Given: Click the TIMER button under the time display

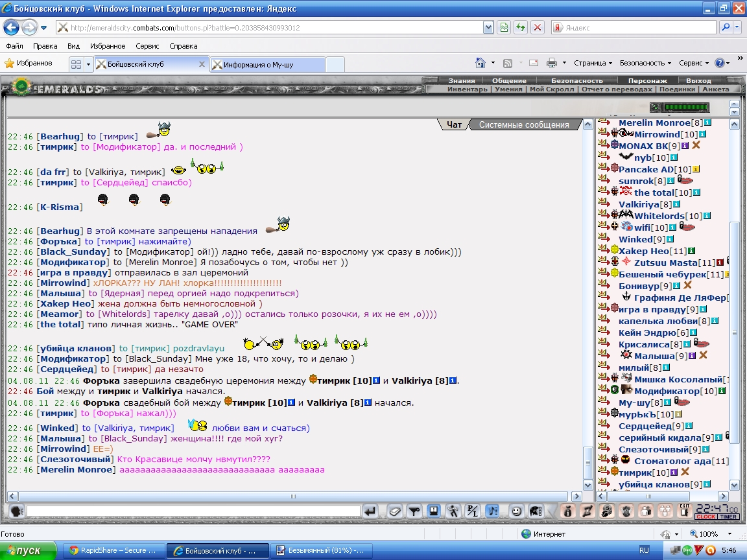Looking at the screenshot, I should coord(728,517).
